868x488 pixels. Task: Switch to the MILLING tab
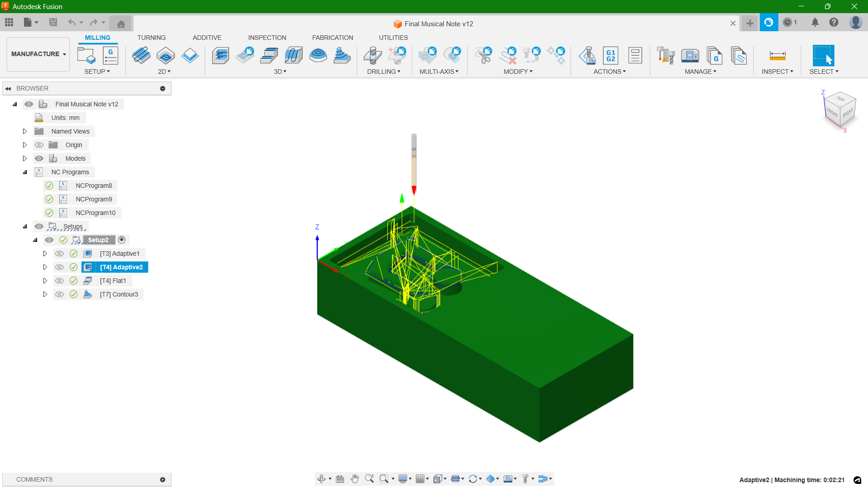click(98, 38)
